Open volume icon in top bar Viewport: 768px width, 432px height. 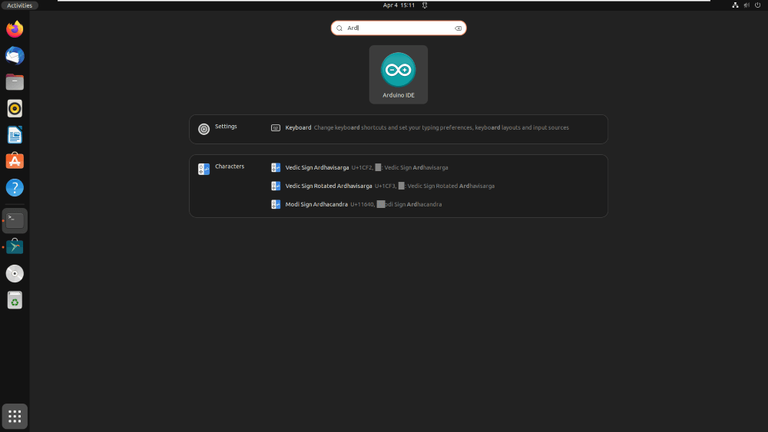pos(746,5)
